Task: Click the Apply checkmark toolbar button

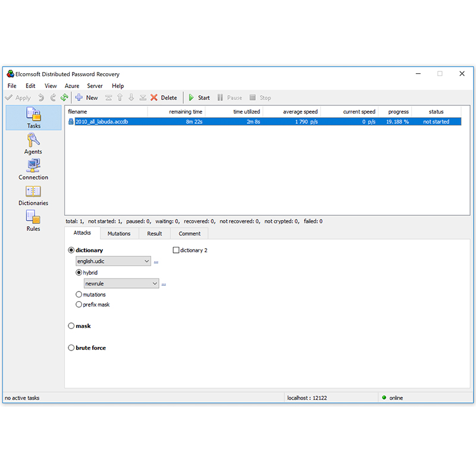Action: click(18, 98)
